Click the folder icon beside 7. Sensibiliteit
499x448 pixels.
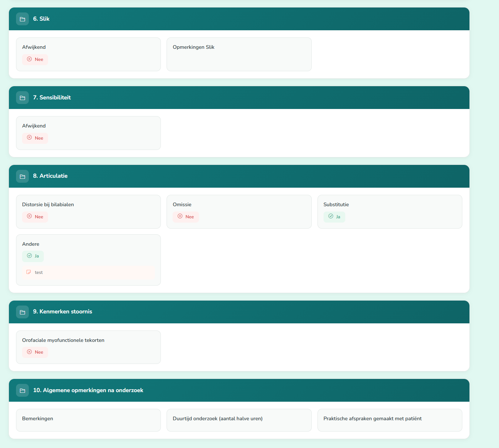(x=22, y=98)
